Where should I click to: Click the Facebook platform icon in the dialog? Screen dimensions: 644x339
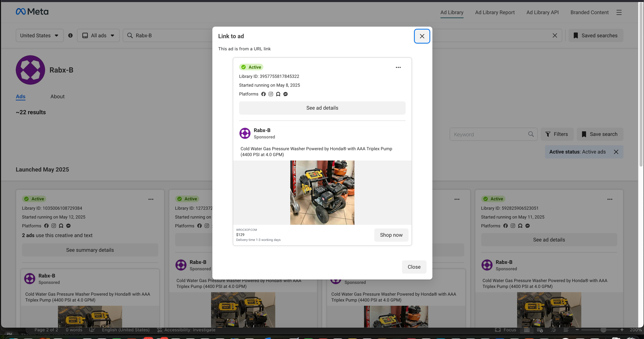click(x=263, y=94)
